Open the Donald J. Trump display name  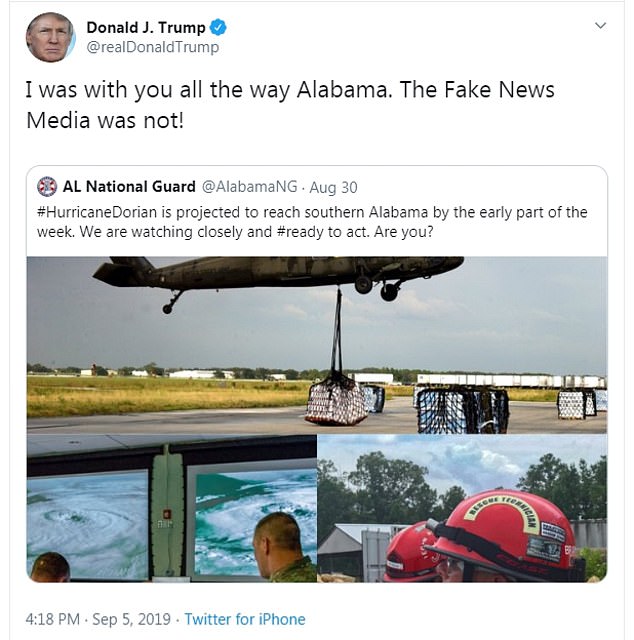pos(146,28)
